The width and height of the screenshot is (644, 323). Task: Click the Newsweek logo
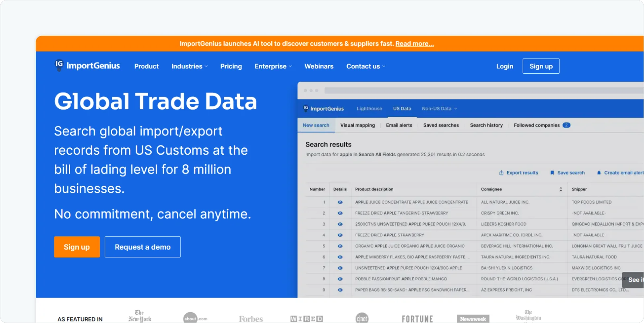tap(473, 319)
